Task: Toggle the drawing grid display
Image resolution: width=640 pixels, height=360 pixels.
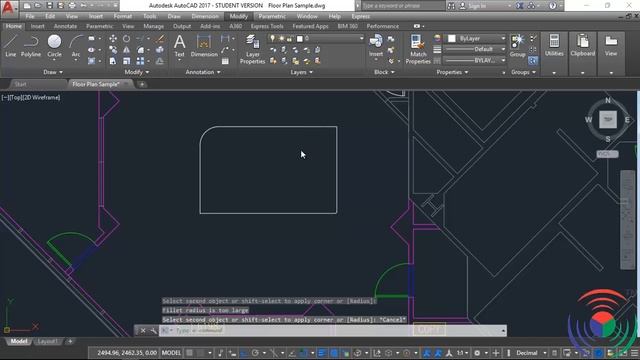Action: [x=189, y=353]
